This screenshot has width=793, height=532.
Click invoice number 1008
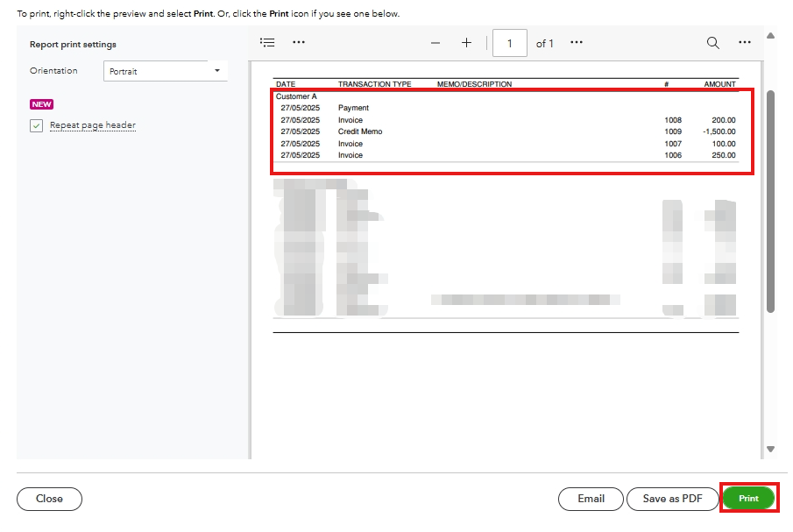pos(673,120)
